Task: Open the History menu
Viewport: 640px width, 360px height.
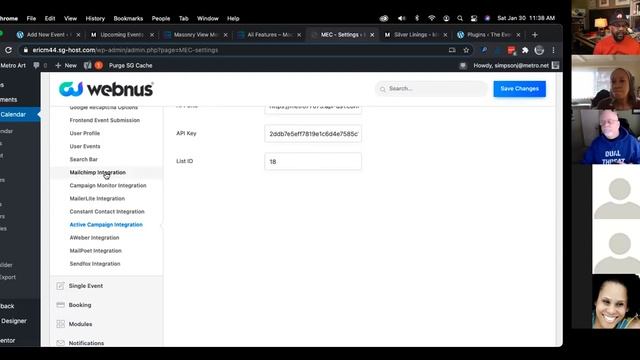Action: pyautogui.click(x=95, y=18)
